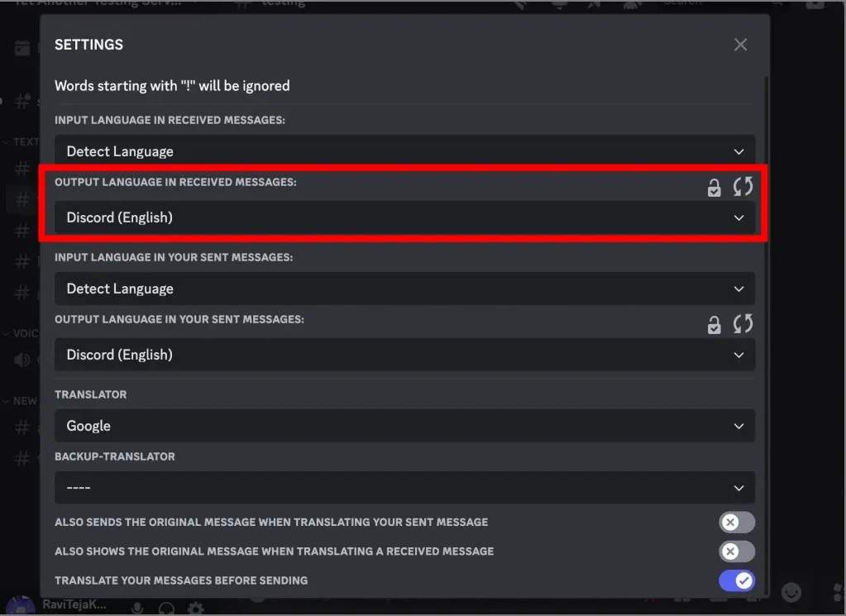Image resolution: width=846 pixels, height=616 pixels.
Task: Swap languages for your sent messages
Action: pos(743,324)
